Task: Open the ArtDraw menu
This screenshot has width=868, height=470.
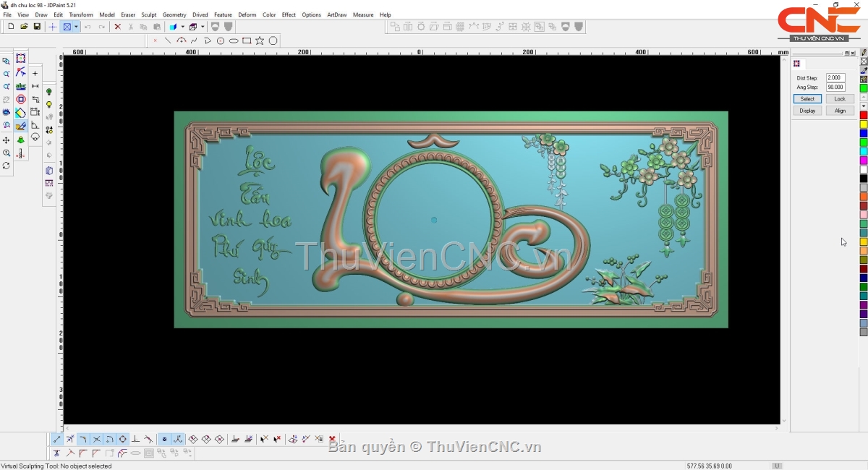Action: tap(336, 14)
